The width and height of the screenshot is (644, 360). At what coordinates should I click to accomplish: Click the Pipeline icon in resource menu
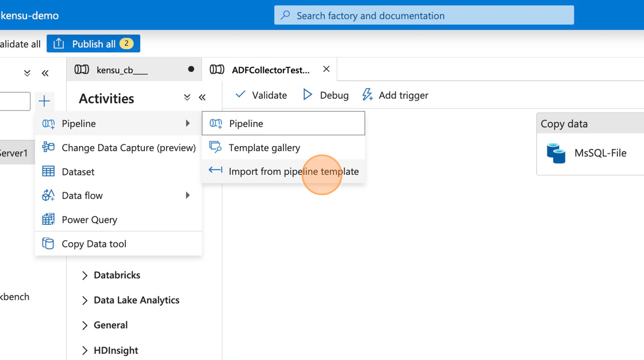coord(48,124)
